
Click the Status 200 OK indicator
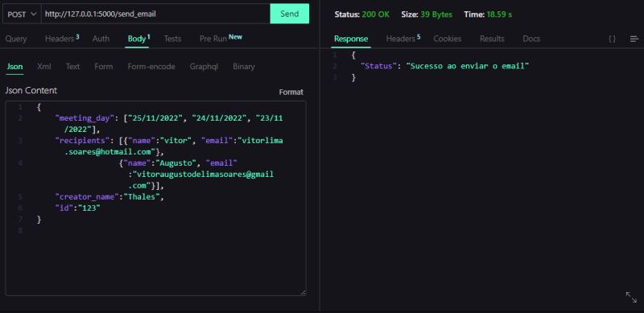pyautogui.click(x=361, y=14)
